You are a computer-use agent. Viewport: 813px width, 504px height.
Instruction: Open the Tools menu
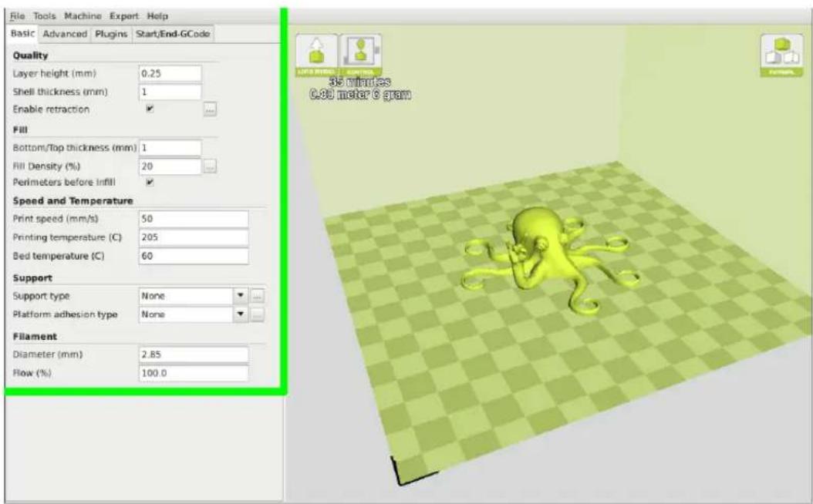tap(45, 16)
